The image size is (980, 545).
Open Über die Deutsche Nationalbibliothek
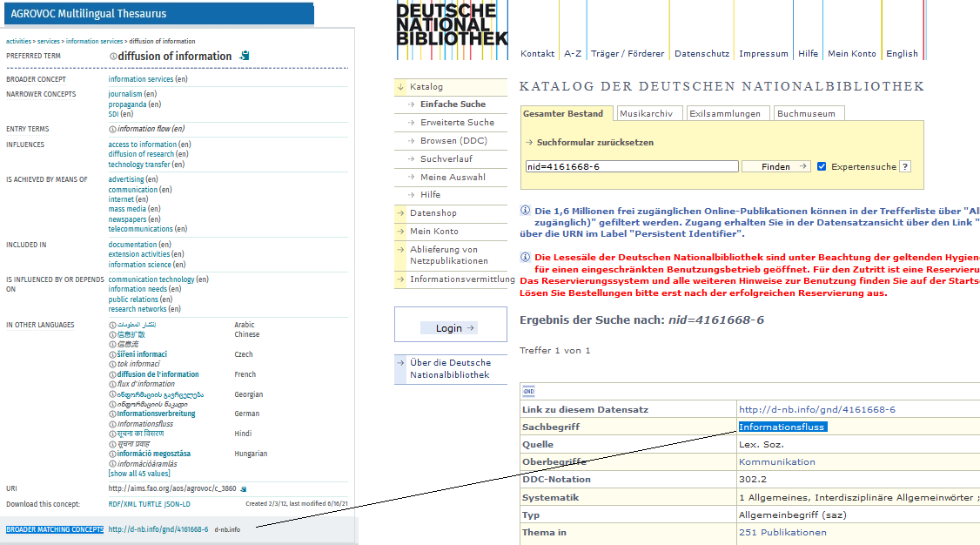pos(450,369)
